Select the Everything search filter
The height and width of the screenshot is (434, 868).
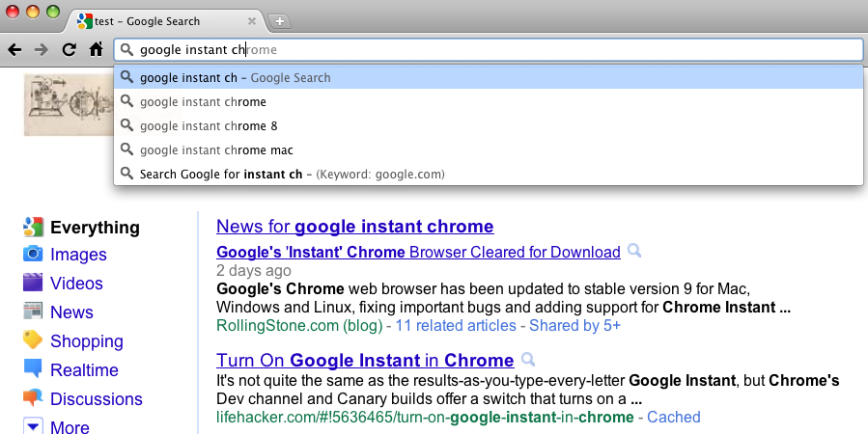[95, 228]
